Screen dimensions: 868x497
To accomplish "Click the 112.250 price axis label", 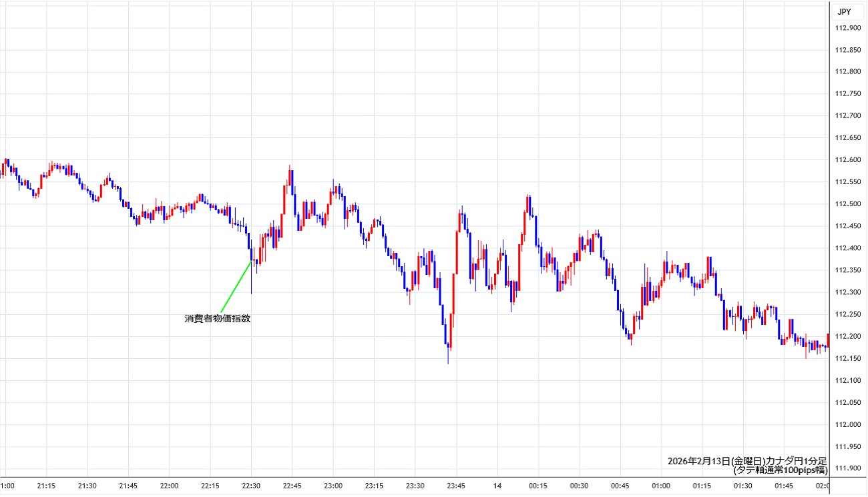I will pyautogui.click(x=847, y=314).
